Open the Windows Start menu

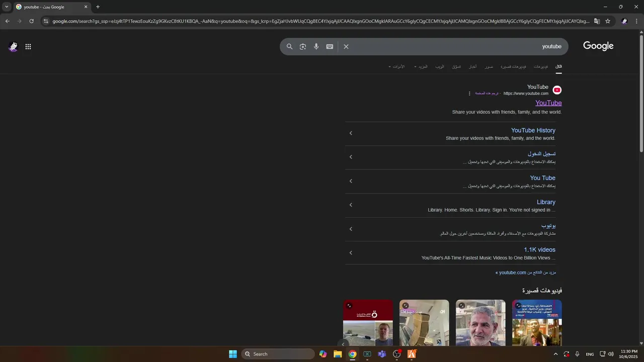[x=233, y=354]
